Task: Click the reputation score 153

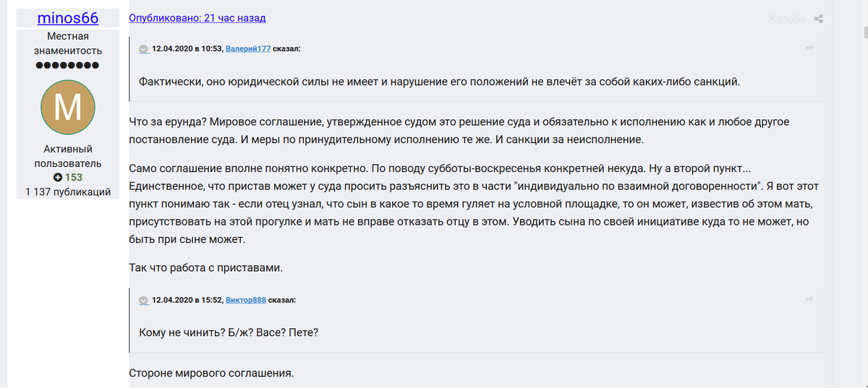Action: point(73,177)
